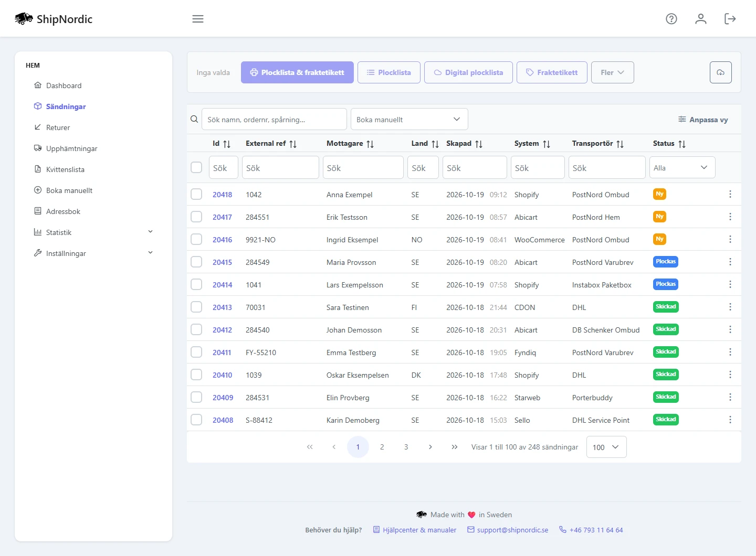Check the box for Lars Exempelsson
Screen dimensions: 756x556
point(196,284)
